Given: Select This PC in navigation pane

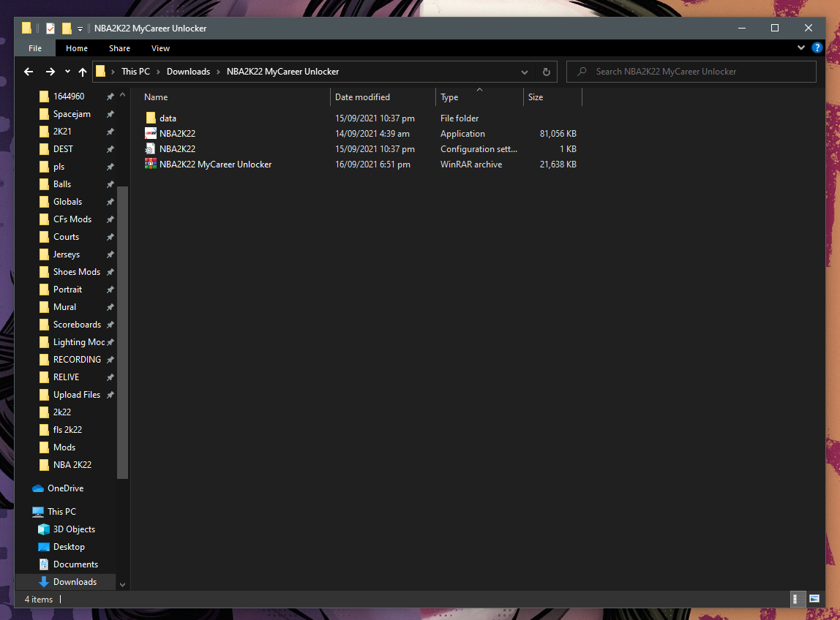Looking at the screenshot, I should click(61, 512).
